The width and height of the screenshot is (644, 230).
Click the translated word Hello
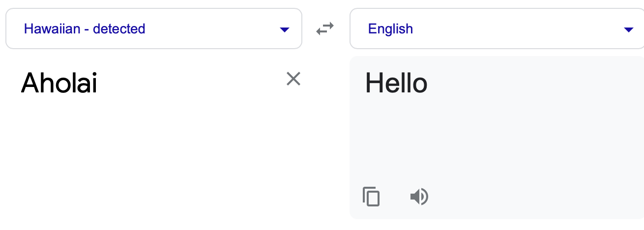[x=396, y=84]
